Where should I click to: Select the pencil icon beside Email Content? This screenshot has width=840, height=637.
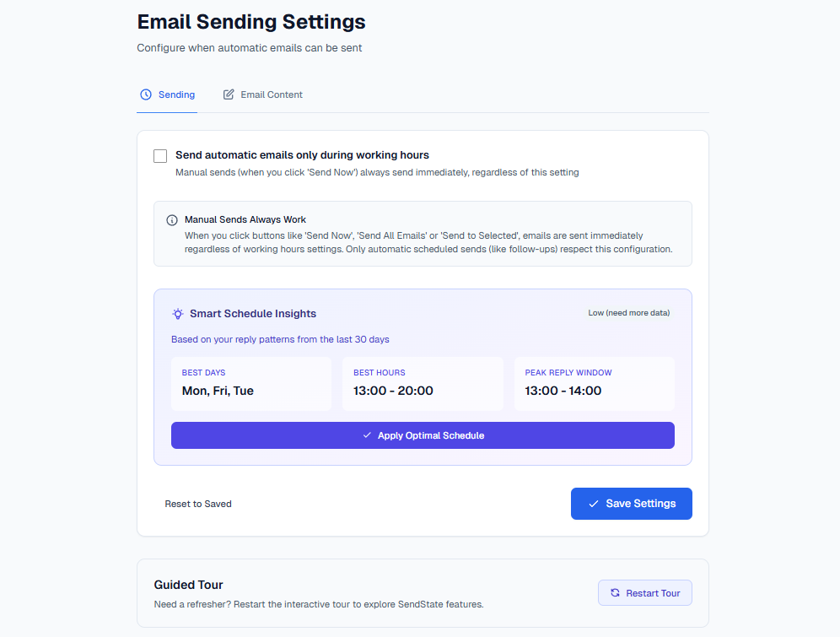228,94
